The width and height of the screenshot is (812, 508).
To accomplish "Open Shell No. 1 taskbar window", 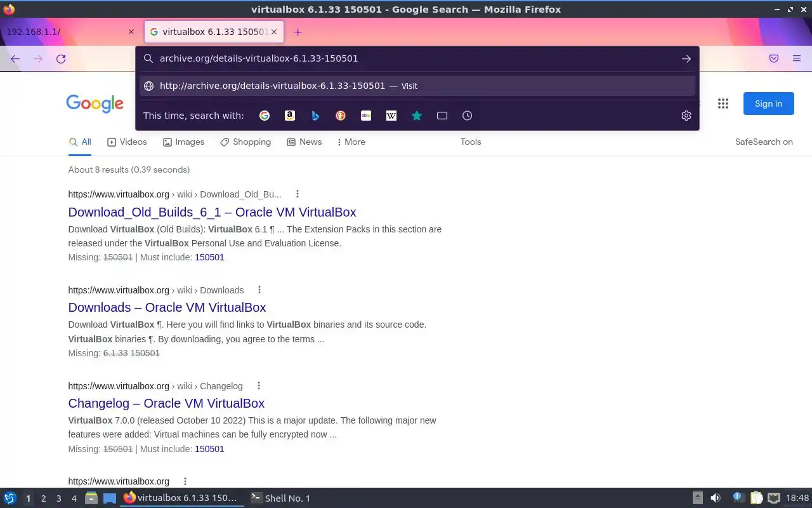I will 280,498.
